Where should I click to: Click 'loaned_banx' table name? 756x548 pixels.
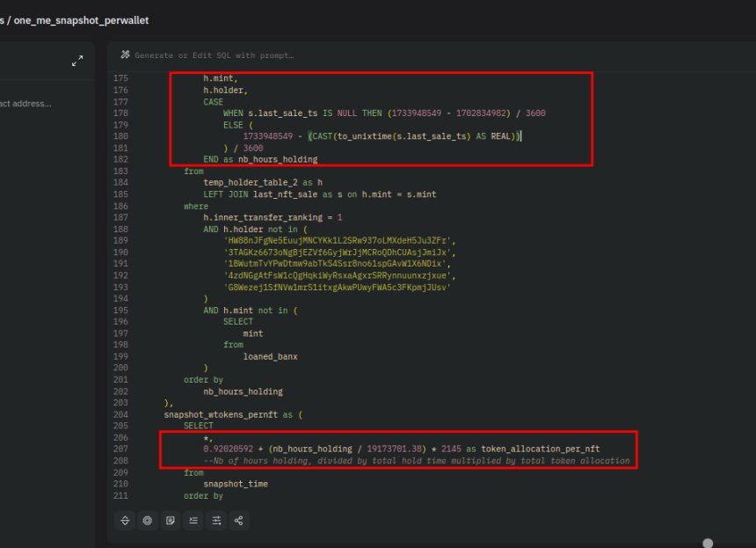(x=270, y=356)
